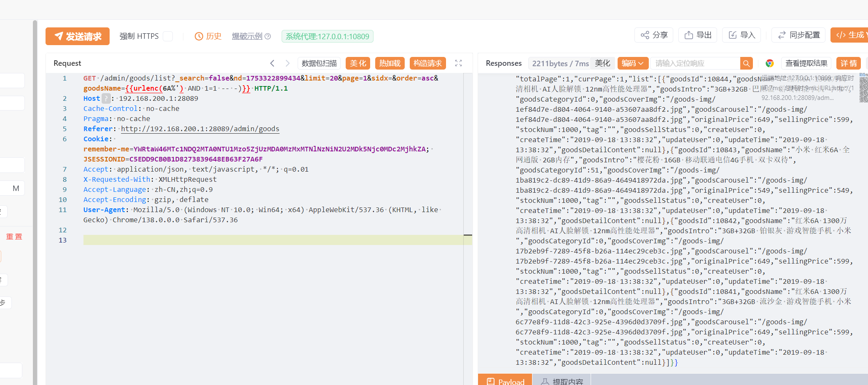Viewport: 868px width, 385px height.
Task: Open request 历史 with the clock icon
Action: [208, 36]
